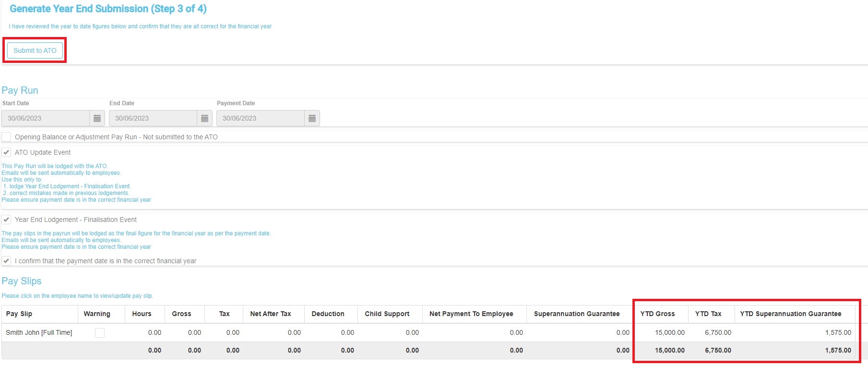Click the Pay Run section heading

[x=20, y=90]
